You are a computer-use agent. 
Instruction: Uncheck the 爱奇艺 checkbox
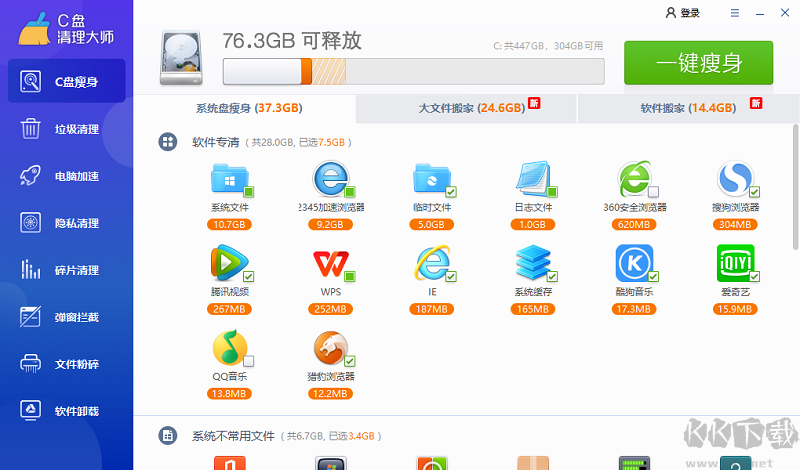pyautogui.click(x=755, y=277)
